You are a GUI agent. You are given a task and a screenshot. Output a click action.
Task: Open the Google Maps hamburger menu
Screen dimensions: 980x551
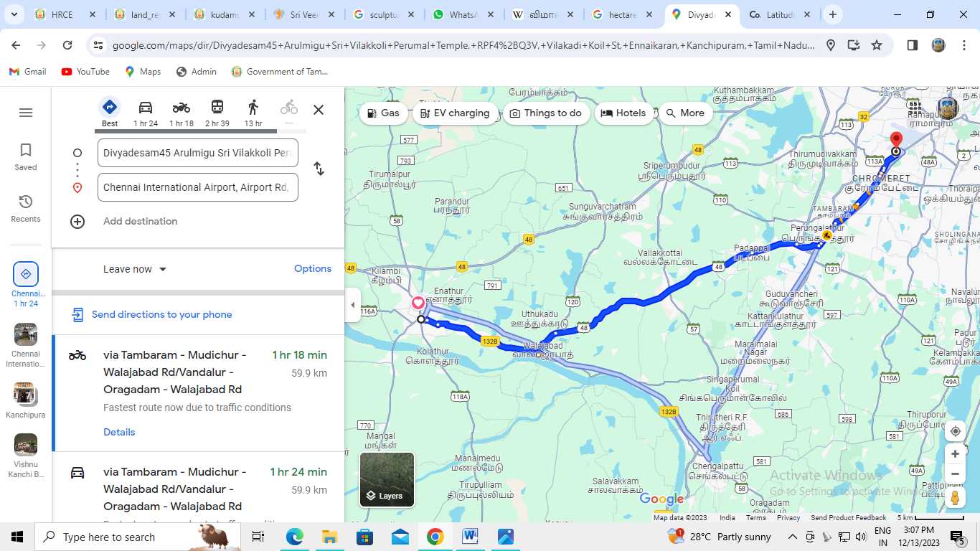click(26, 113)
